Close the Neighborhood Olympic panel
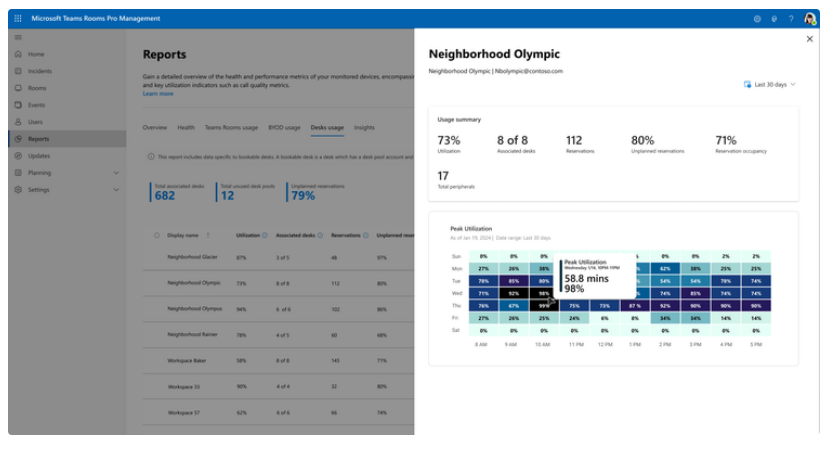The width and height of the screenshot is (830, 451). tap(809, 39)
